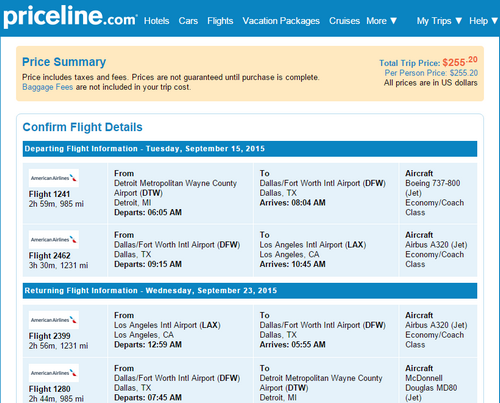The image size is (500, 403).
Task: Go to the Hotels section
Action: pyautogui.click(x=157, y=21)
